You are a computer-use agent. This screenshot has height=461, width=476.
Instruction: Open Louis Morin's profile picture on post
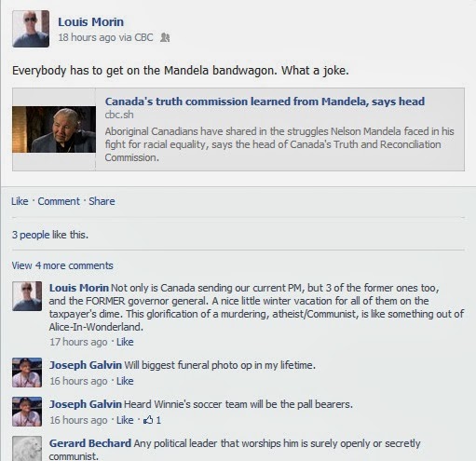(31, 29)
